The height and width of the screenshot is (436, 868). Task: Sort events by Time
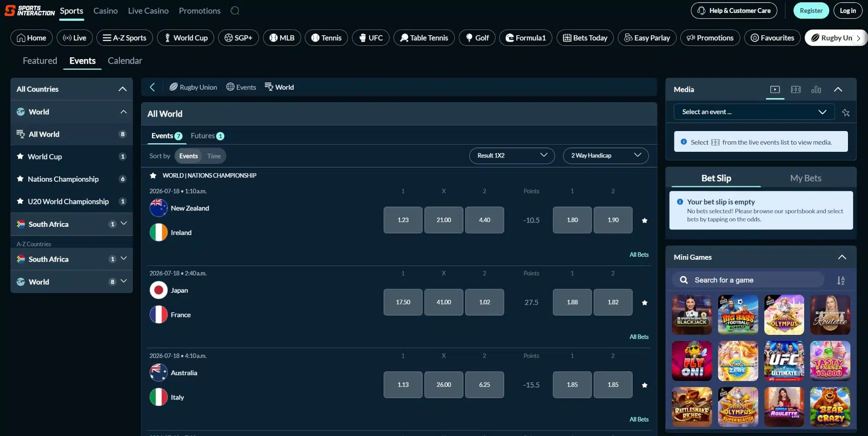214,156
